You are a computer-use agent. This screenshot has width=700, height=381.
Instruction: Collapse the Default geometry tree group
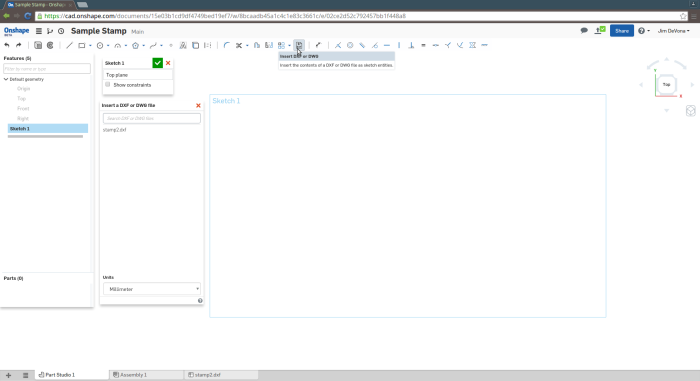point(6,79)
